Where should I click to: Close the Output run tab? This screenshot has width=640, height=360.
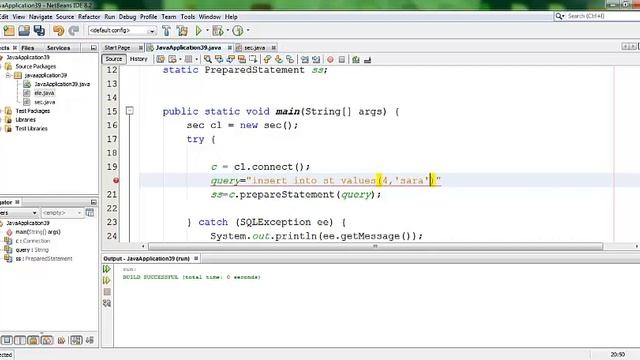pos(196,258)
